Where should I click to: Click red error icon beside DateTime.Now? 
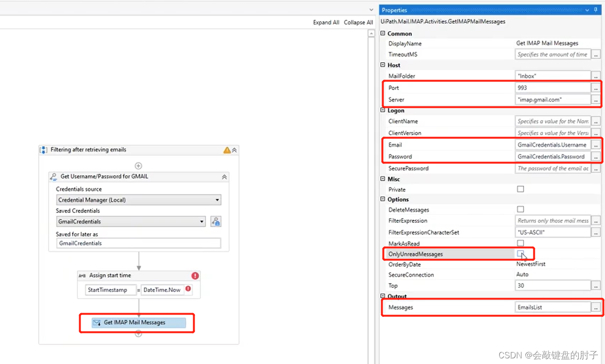188,289
